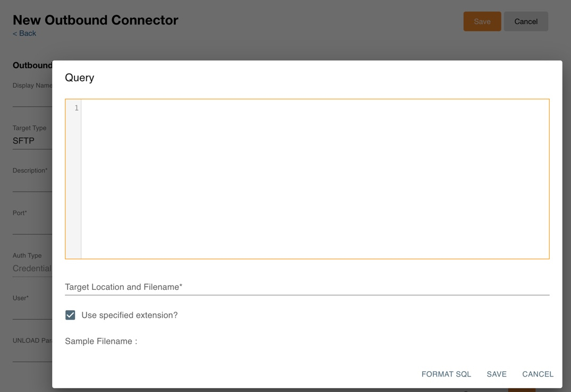
Task: Click line number 1 in the editor gutter
Action: point(76,108)
